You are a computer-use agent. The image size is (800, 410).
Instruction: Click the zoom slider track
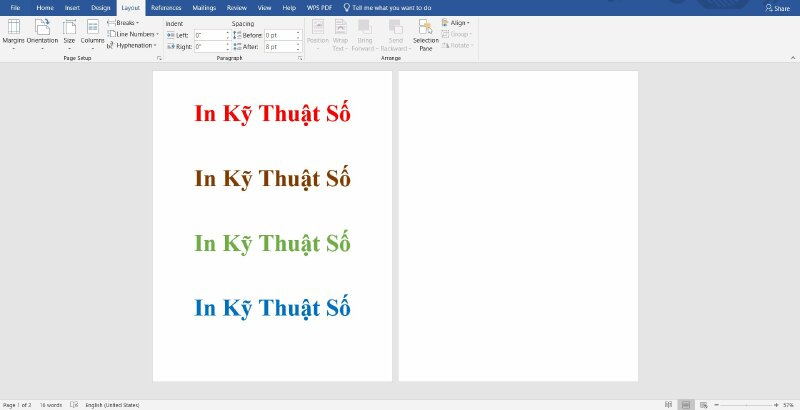tap(745, 405)
